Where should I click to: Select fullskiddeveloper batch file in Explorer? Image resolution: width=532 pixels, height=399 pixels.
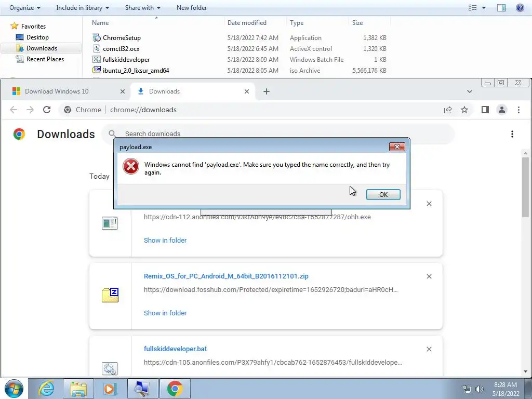point(126,59)
